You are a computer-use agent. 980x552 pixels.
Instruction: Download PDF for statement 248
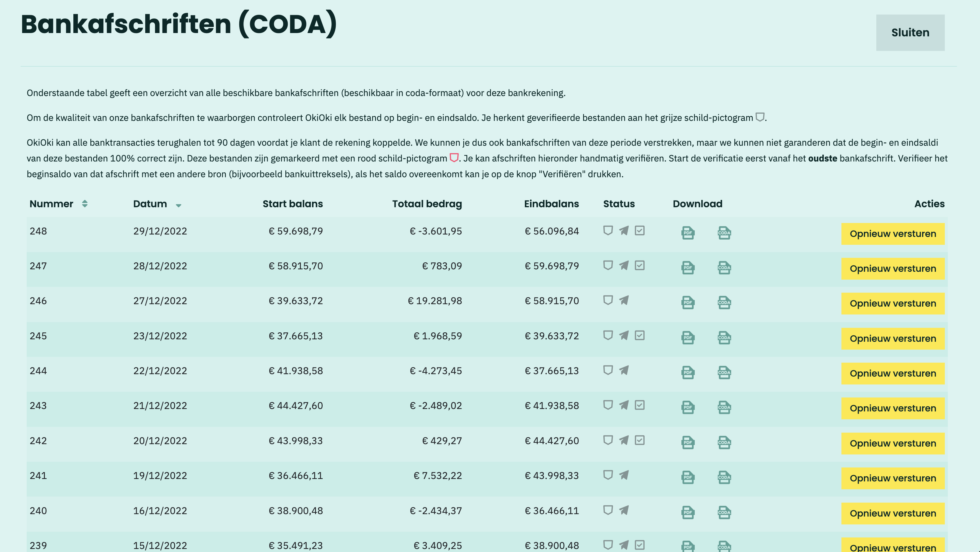[687, 233]
